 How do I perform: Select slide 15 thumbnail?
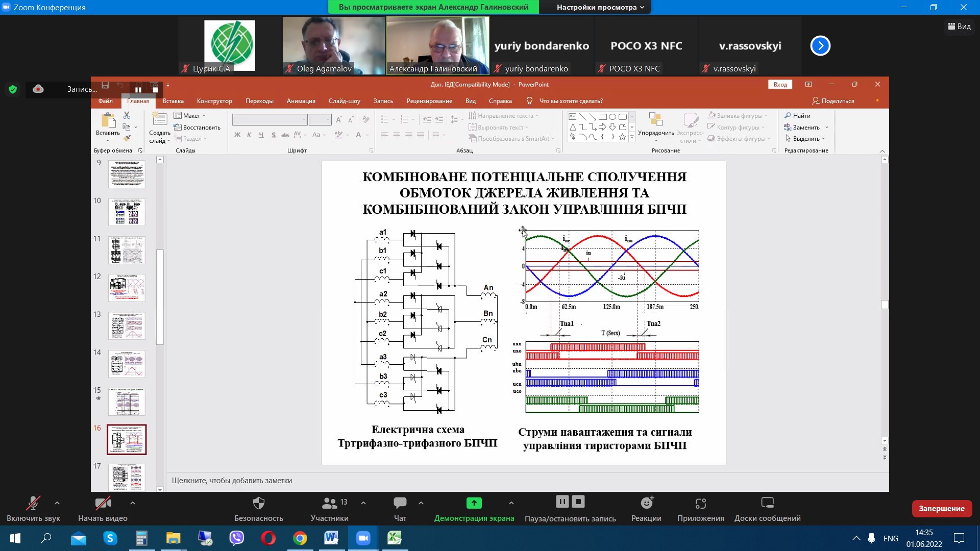tap(127, 402)
